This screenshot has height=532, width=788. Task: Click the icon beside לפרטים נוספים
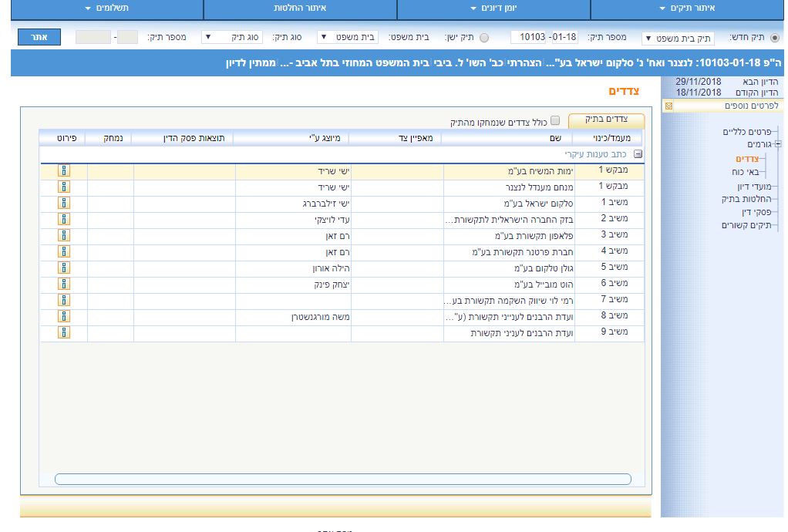click(669, 106)
